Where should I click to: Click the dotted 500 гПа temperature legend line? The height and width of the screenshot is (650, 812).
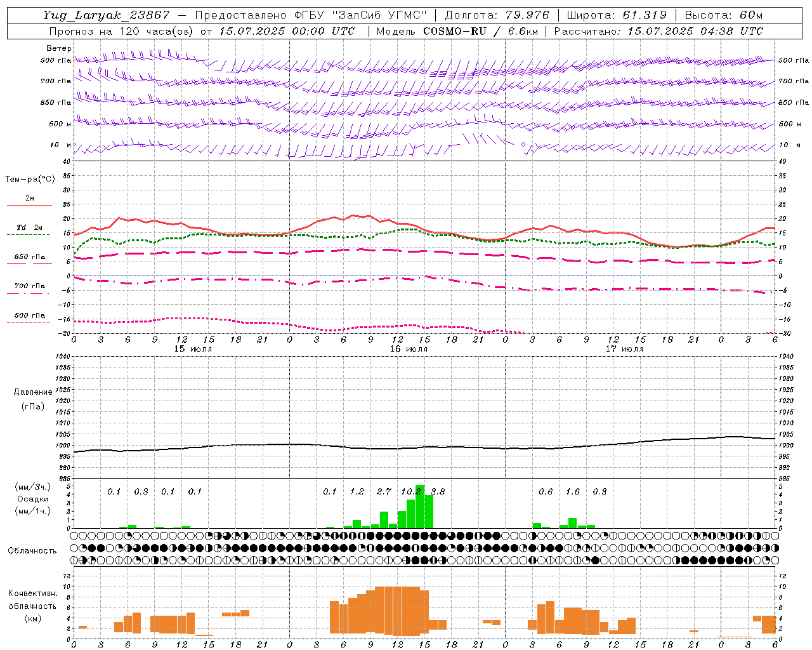(x=28, y=322)
